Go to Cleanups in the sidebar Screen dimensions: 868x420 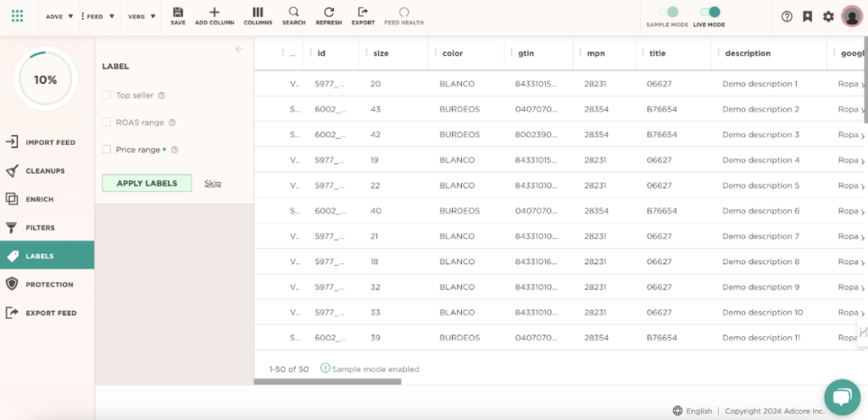tap(46, 171)
